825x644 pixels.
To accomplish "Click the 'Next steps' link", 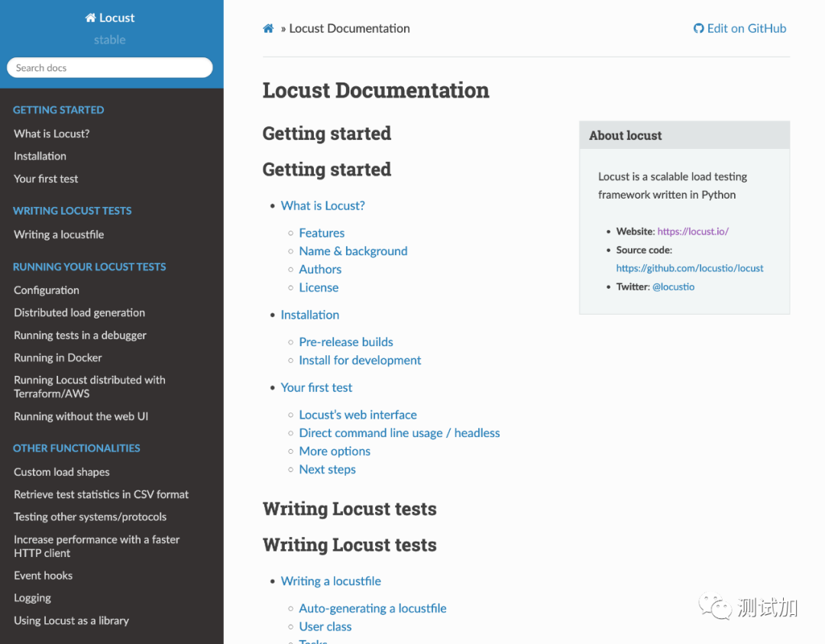I will 327,469.
